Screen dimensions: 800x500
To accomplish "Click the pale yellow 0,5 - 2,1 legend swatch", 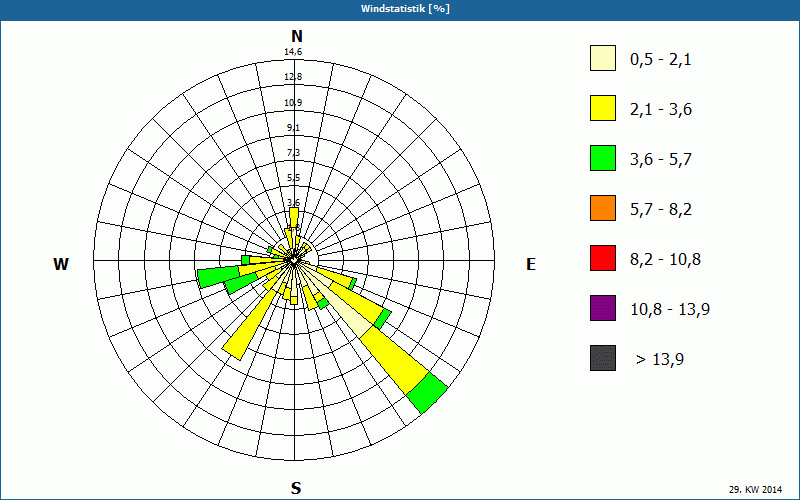I will tap(603, 58).
